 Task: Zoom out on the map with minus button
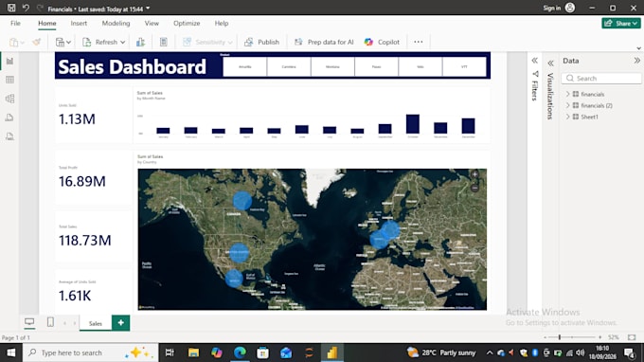(x=474, y=188)
